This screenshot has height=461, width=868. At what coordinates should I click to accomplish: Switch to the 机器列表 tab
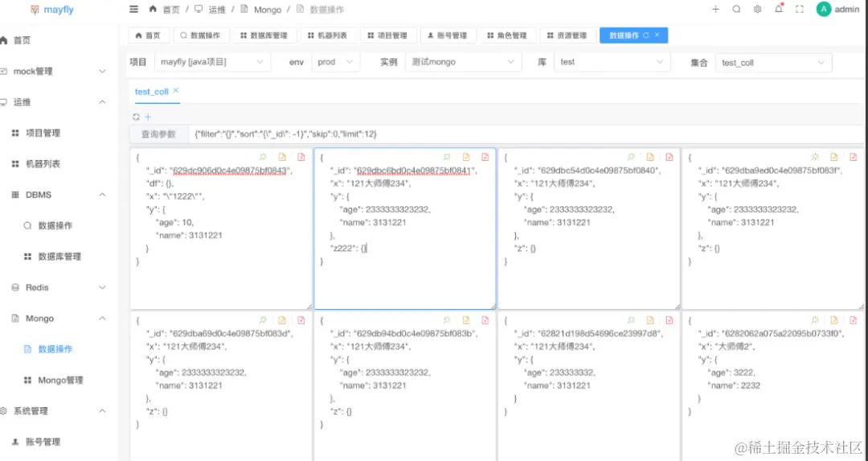[x=328, y=35]
